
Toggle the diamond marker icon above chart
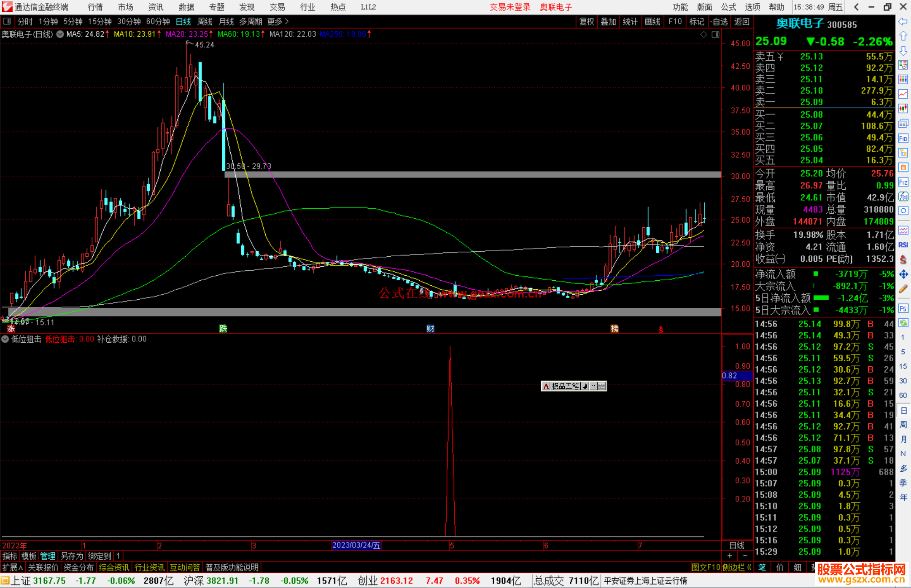pos(703,35)
